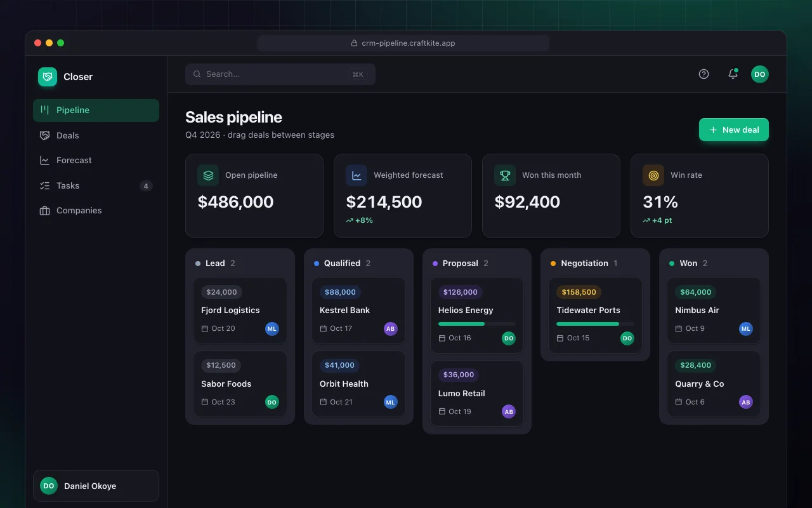This screenshot has height=508, width=812.
Task: Click the DO avatar on Sabor Foods
Action: [x=272, y=402]
